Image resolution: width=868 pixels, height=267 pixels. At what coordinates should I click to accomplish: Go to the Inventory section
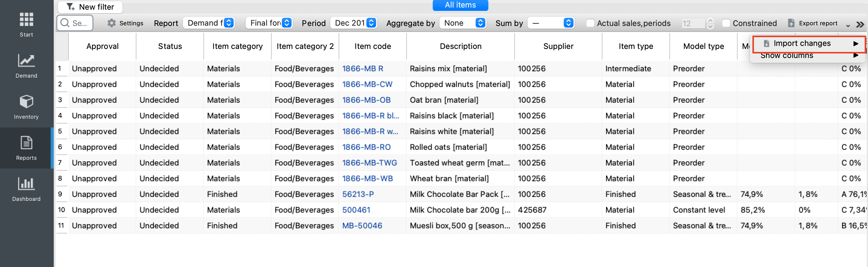tap(26, 107)
